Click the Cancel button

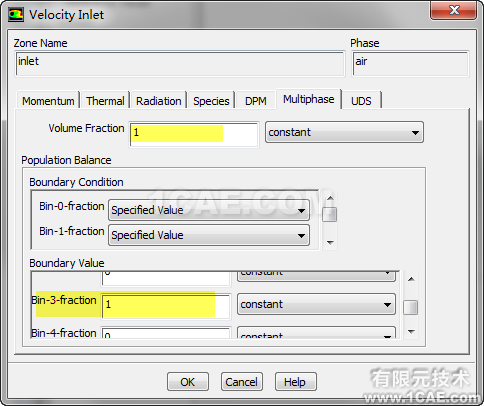pos(242,382)
